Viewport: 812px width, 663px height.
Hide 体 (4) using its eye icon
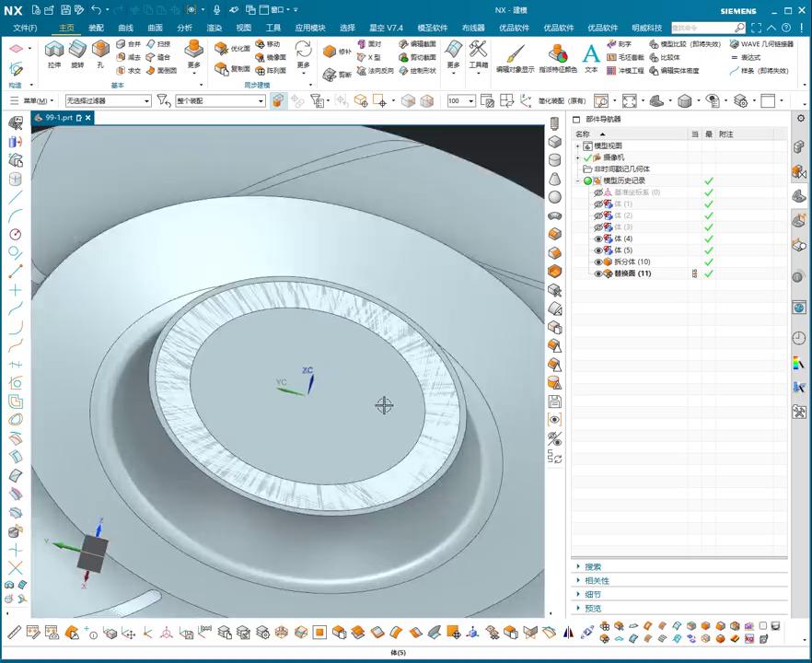point(598,238)
